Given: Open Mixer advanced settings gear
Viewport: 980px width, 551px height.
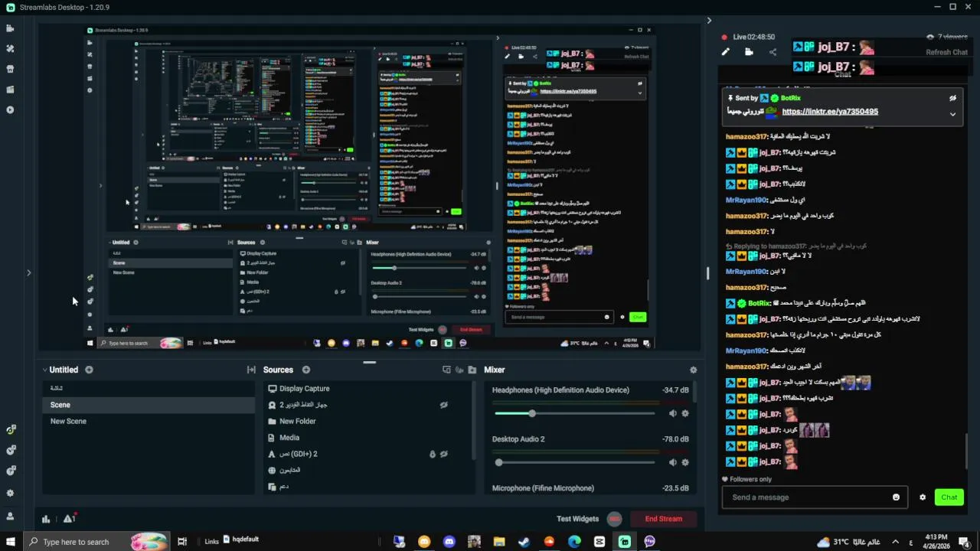Looking at the screenshot, I should pos(693,370).
